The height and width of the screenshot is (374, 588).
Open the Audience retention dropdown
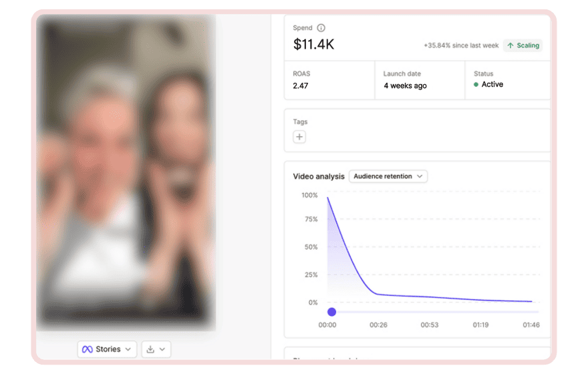(x=388, y=176)
